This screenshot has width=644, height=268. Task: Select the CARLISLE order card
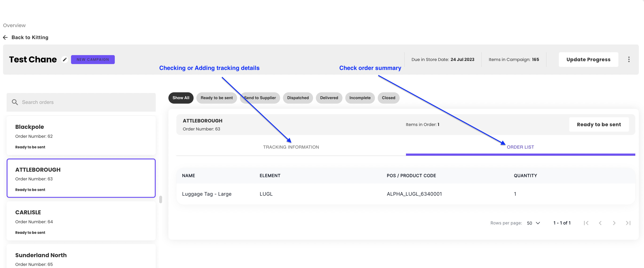(81, 221)
